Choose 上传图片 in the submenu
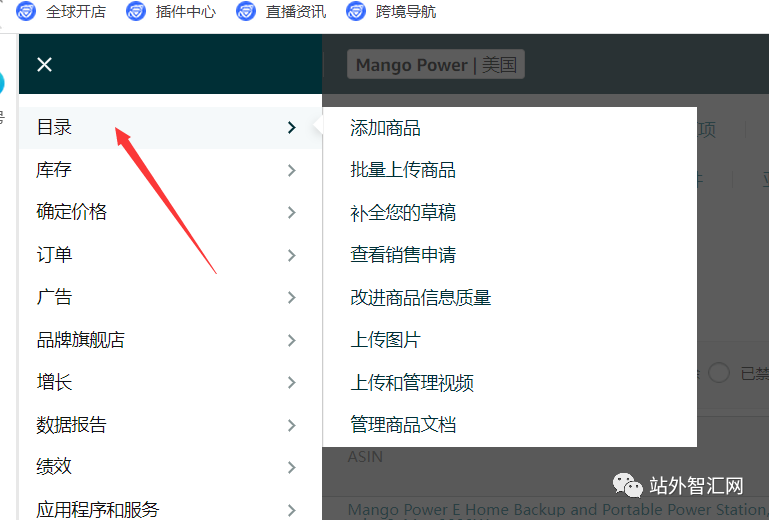 [385, 340]
